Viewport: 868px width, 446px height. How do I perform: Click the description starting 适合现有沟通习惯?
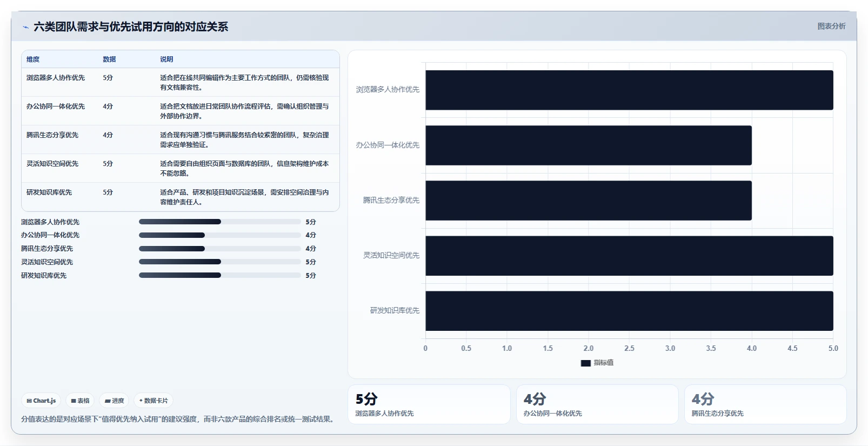coord(244,140)
